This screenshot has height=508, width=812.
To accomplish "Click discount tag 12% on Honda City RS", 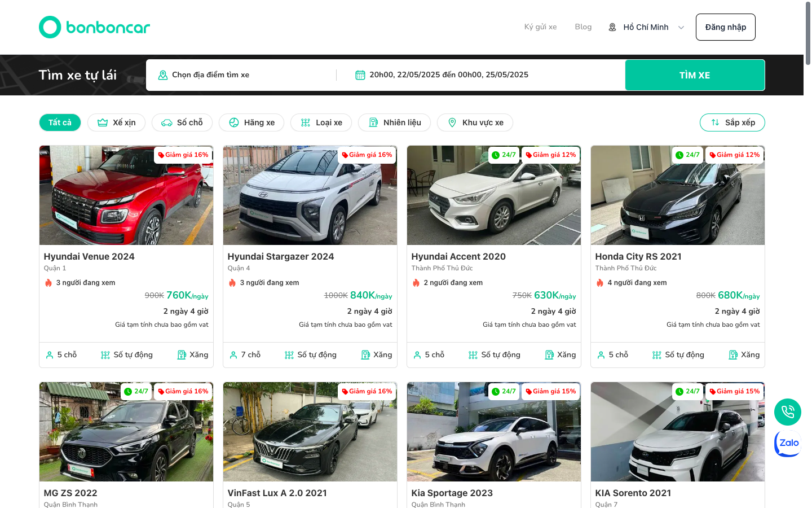I will pyautogui.click(x=735, y=155).
